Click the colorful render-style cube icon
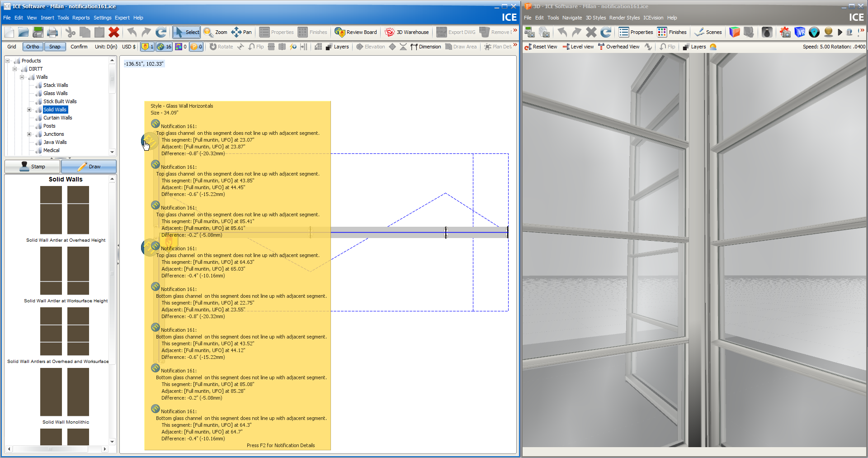Screen dimensions: 868x458 pos(735,32)
